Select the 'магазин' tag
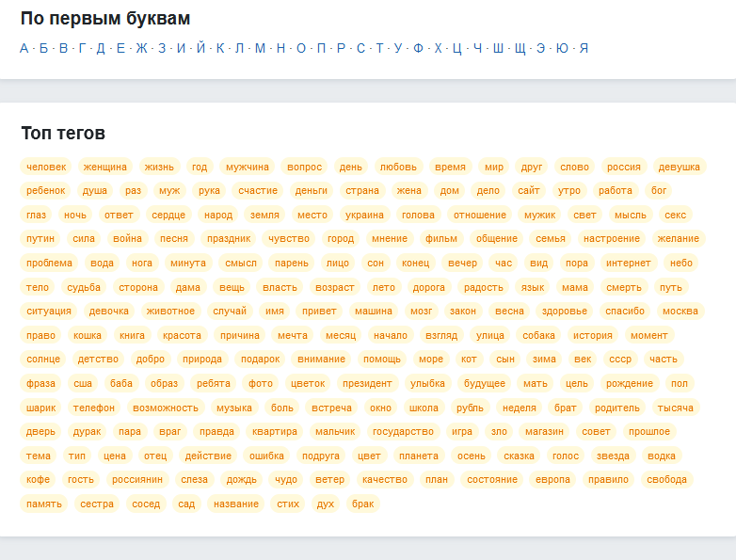 point(544,431)
